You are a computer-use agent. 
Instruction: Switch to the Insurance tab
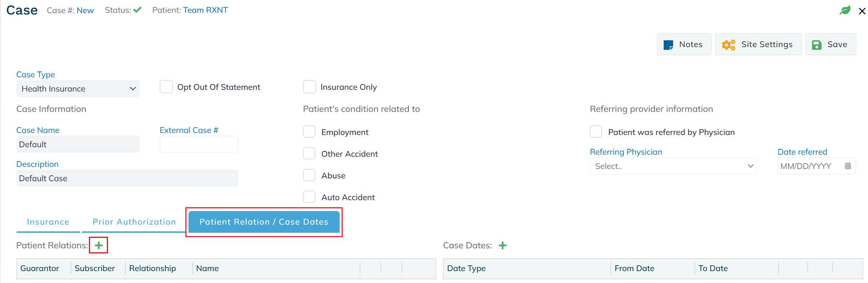(48, 222)
